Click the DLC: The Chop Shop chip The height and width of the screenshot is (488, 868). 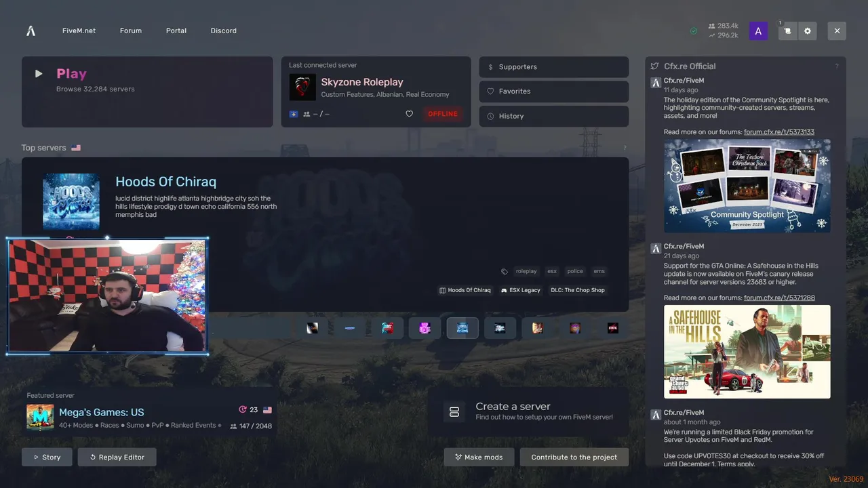coord(578,290)
